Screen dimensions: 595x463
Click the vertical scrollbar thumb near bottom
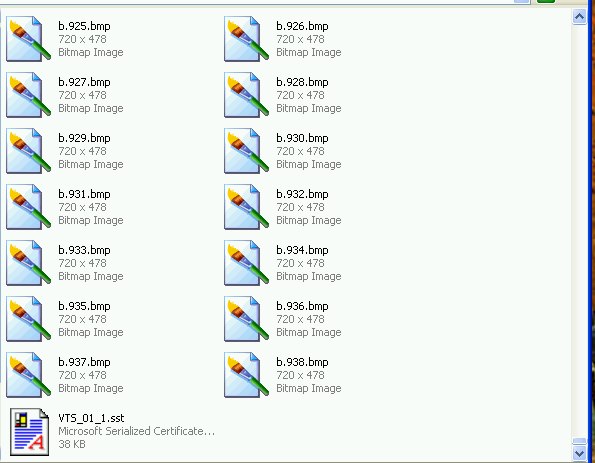pos(579,441)
